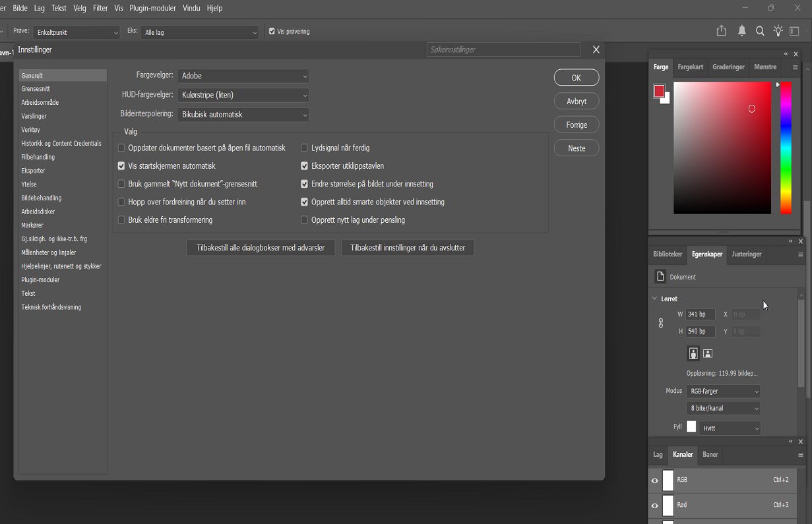Screen dimensions: 812x524
Task: Disable Vis startskjermen automatisk
Action: [x=121, y=165]
